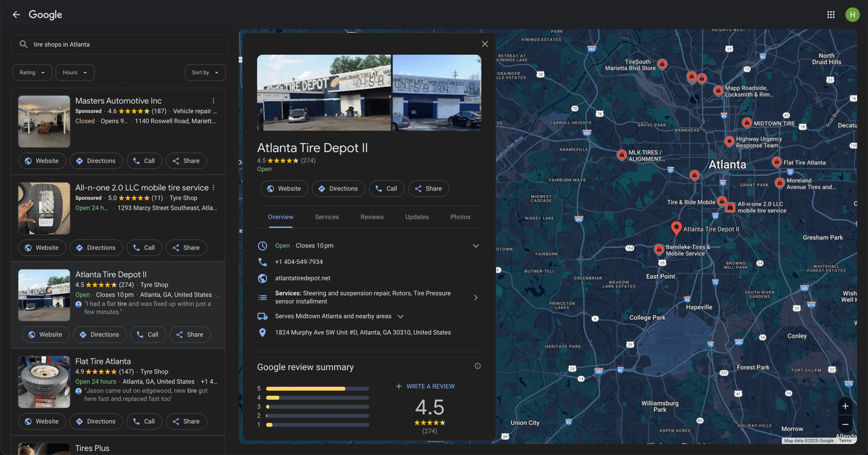Open the Rating filter dropdown
Screen dimensions: 868x455
[33, 73]
